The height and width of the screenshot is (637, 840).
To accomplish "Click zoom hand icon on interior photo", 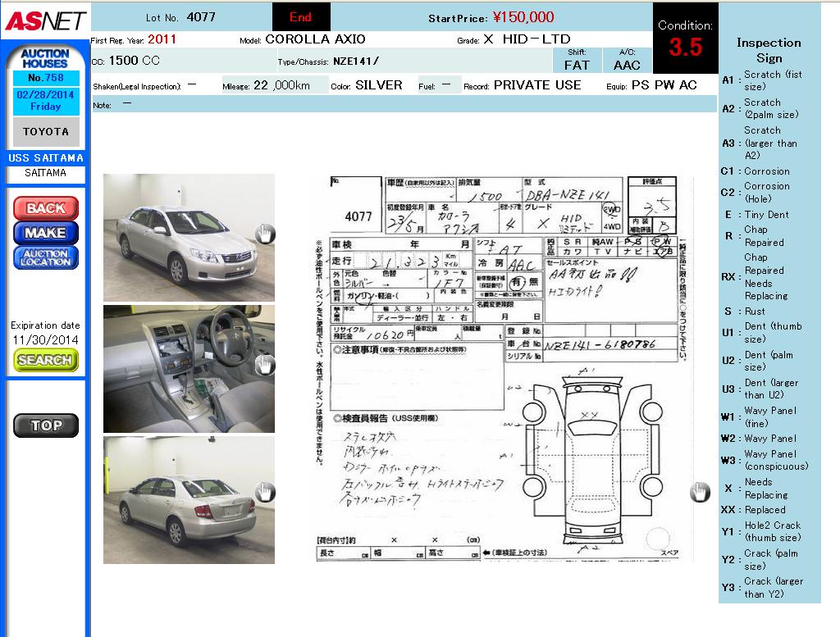I will pyautogui.click(x=264, y=365).
